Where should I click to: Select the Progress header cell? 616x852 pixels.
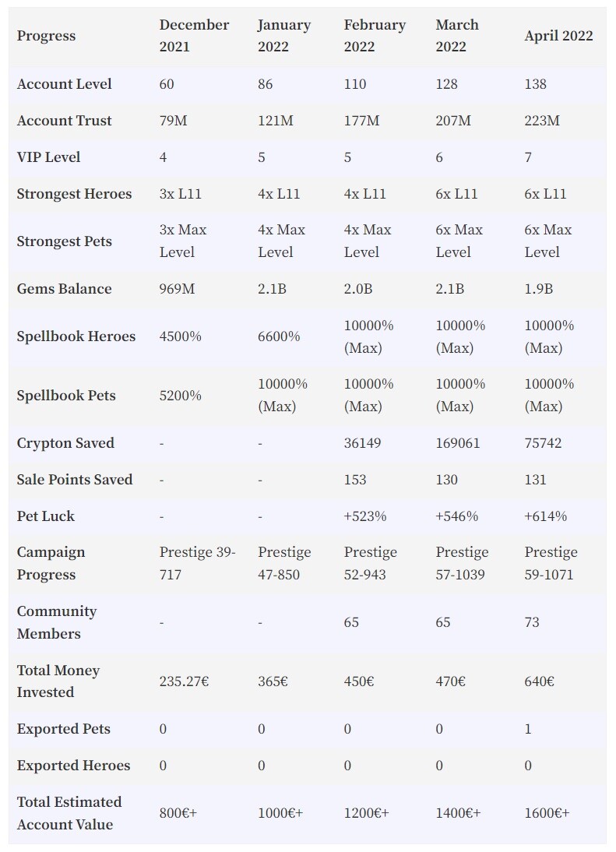[x=46, y=36]
